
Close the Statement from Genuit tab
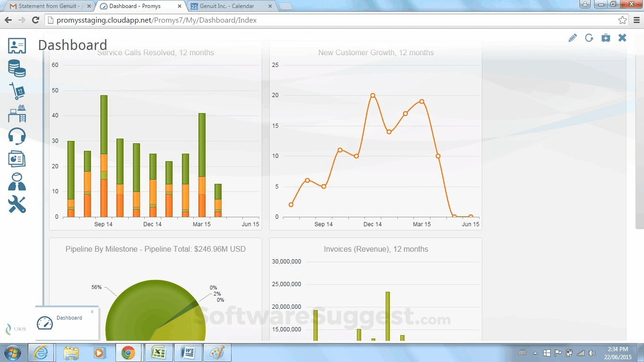[89, 6]
